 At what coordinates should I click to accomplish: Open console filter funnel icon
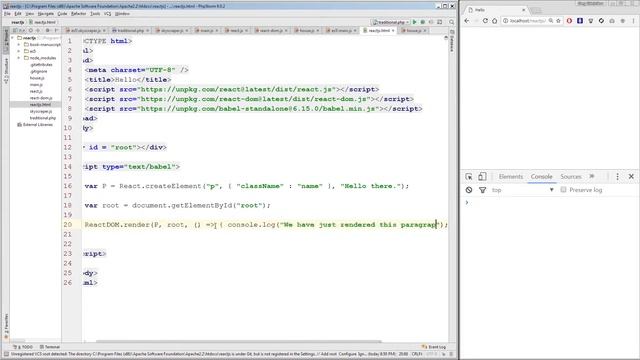(482, 190)
